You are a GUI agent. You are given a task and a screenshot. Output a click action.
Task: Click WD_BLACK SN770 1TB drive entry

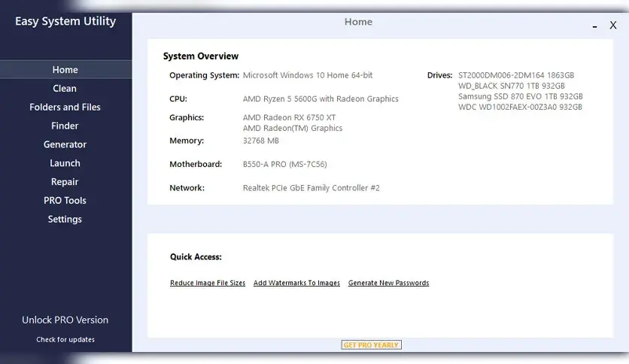tap(512, 86)
